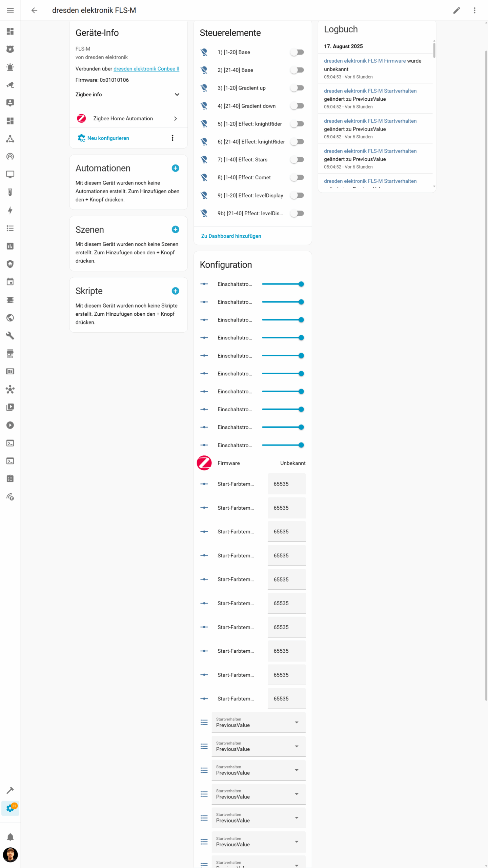Screen dimensions: 488x868
Task: Open dresden elektronik Conbee II link
Action: [x=146, y=69]
